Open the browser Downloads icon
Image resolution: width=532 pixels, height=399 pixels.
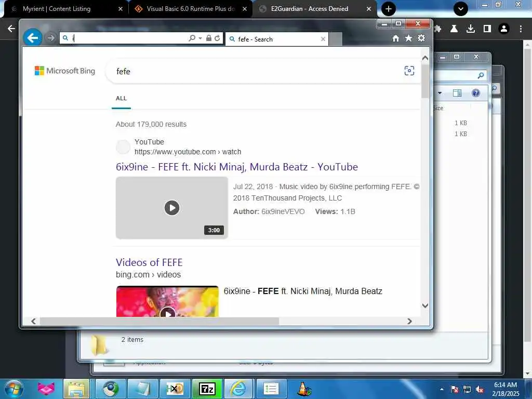471,29
